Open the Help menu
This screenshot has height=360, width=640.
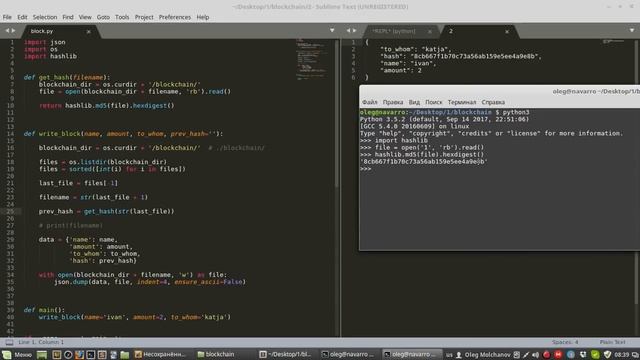point(203,17)
